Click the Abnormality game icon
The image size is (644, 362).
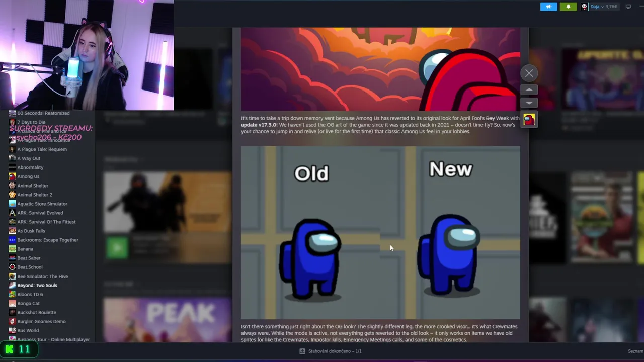click(12, 167)
